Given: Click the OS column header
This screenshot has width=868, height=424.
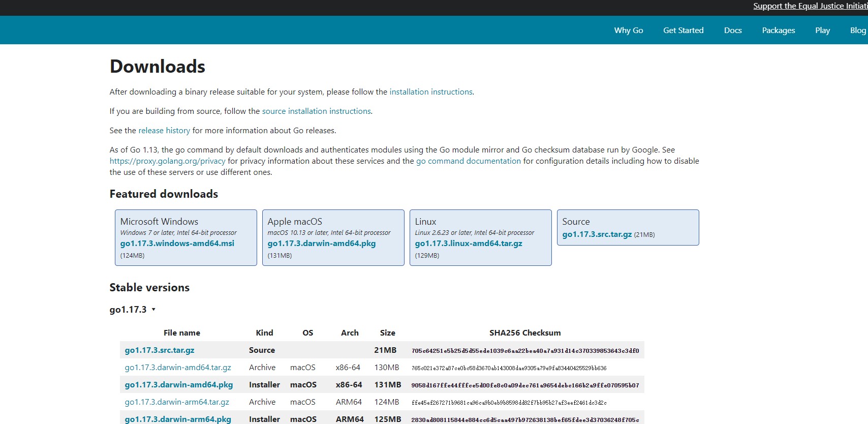Looking at the screenshot, I should click(307, 333).
